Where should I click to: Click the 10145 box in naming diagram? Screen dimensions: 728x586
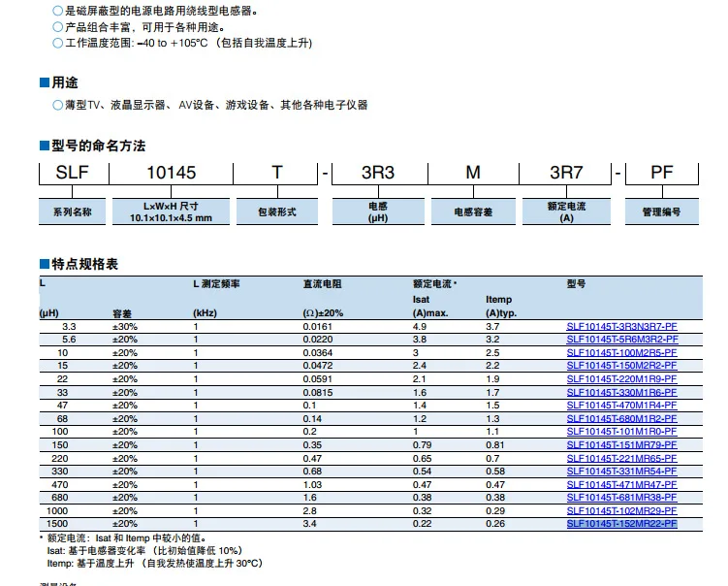coord(172,173)
